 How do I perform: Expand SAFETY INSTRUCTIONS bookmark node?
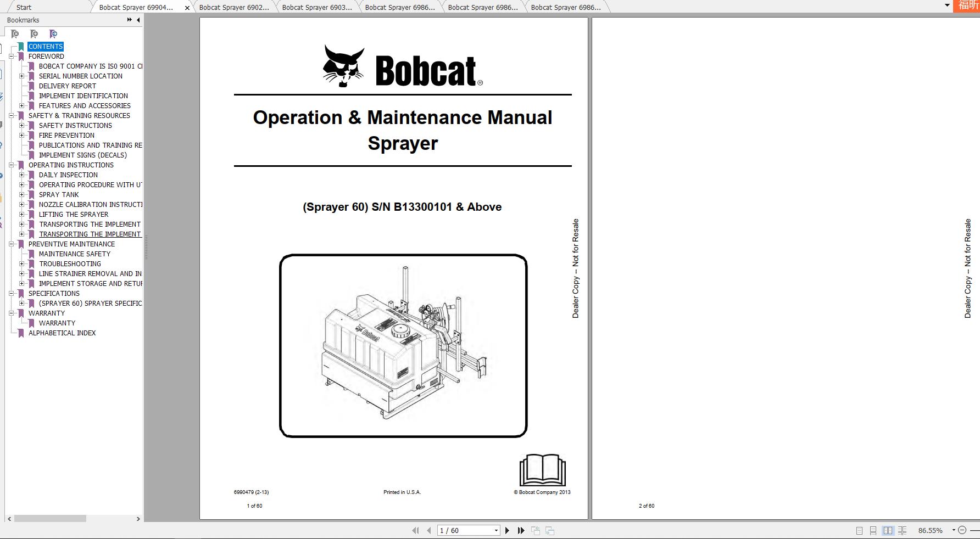coord(22,125)
